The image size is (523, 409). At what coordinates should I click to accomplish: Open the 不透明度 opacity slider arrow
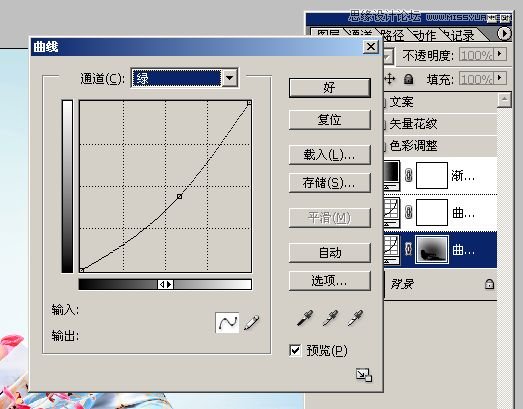pyautogui.click(x=500, y=54)
